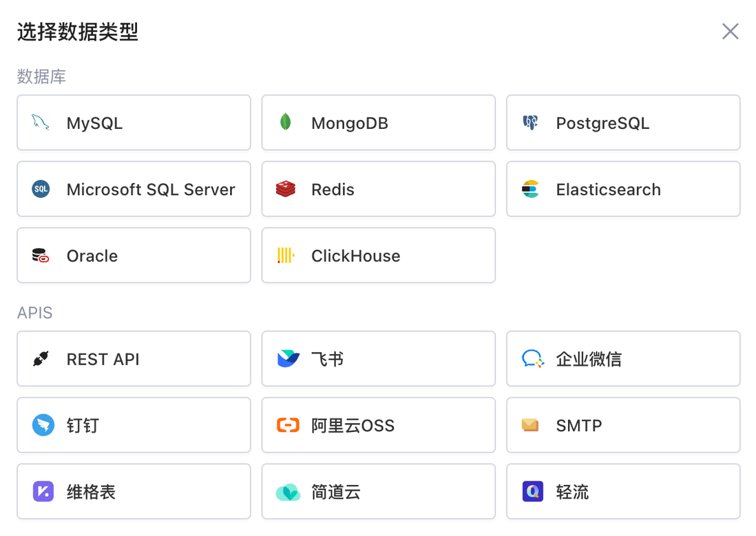Choose the REST API label text

pos(103,360)
